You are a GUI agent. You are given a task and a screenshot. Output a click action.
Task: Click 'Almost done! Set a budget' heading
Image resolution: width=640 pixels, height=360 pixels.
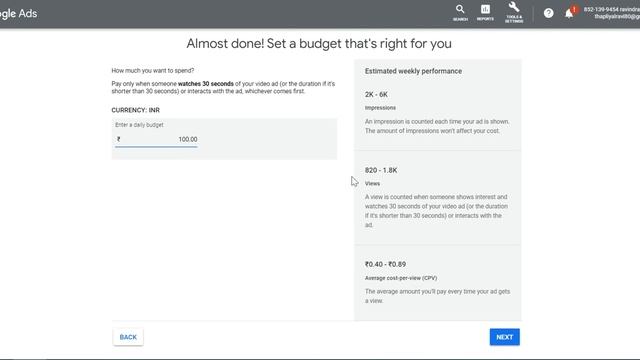tap(319, 43)
